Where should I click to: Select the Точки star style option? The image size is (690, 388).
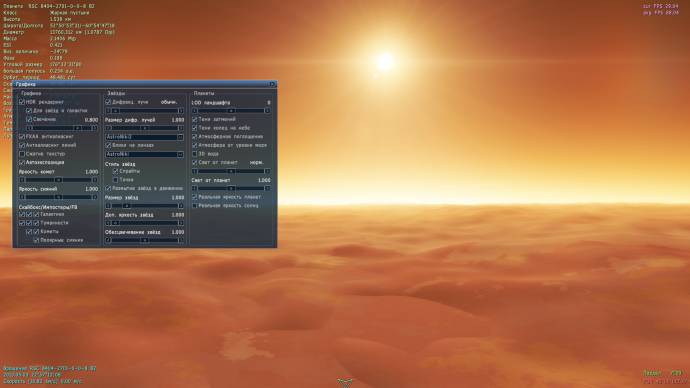click(x=116, y=180)
